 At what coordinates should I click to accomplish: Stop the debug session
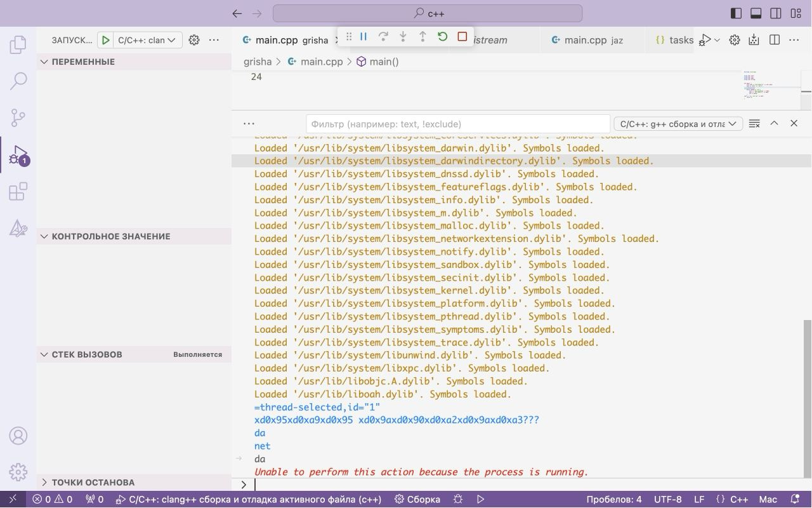coord(462,37)
